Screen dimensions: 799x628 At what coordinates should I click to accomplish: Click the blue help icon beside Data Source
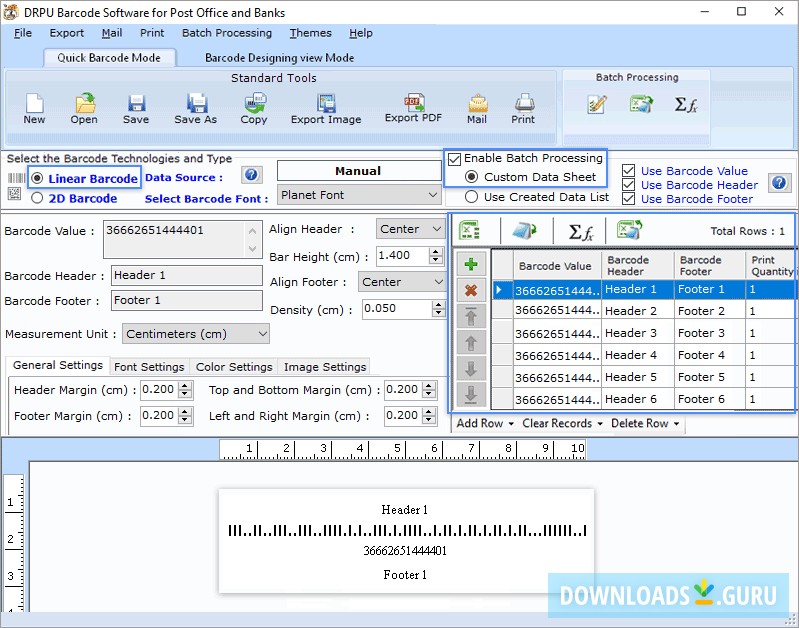pos(252,175)
